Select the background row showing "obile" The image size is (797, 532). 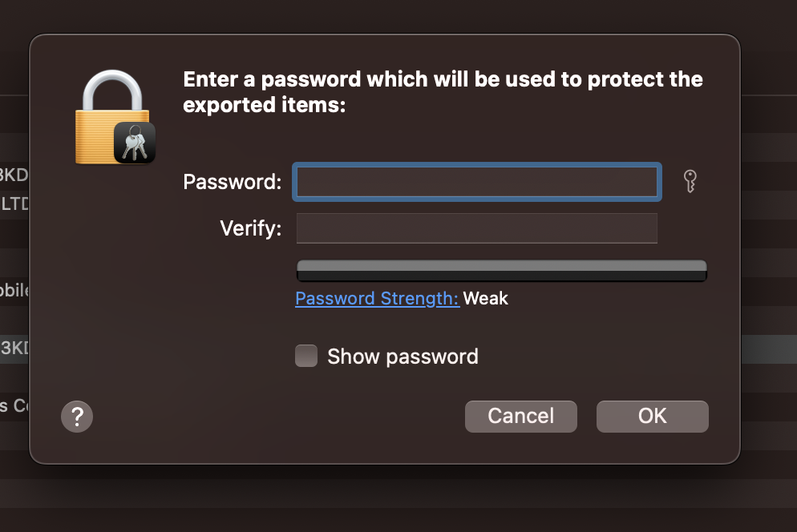click(x=14, y=291)
